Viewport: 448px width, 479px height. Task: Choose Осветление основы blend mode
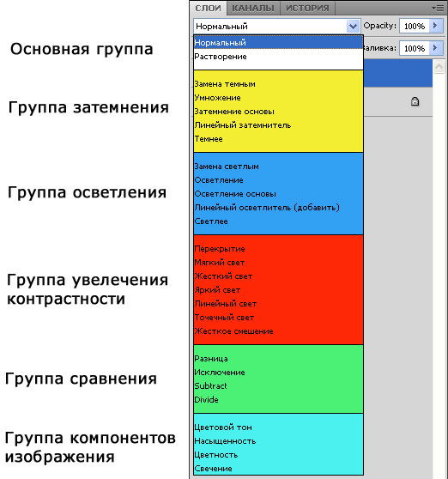278,194
